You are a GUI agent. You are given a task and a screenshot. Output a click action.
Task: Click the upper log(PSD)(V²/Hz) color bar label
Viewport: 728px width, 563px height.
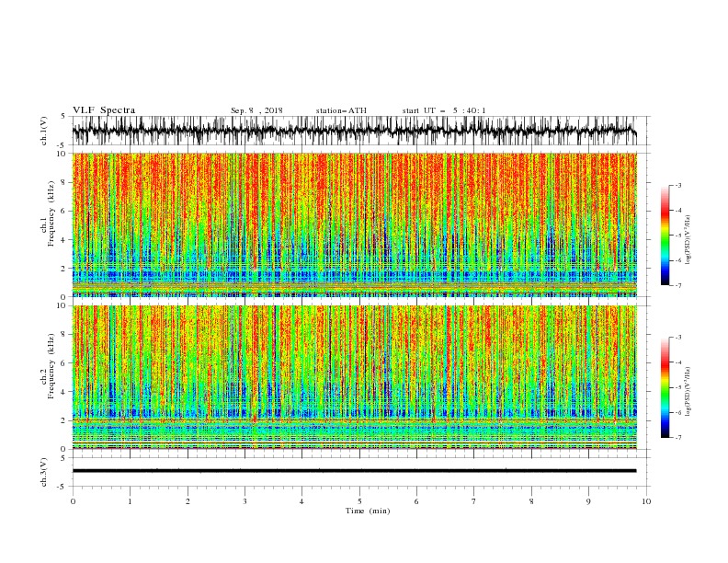(688, 240)
